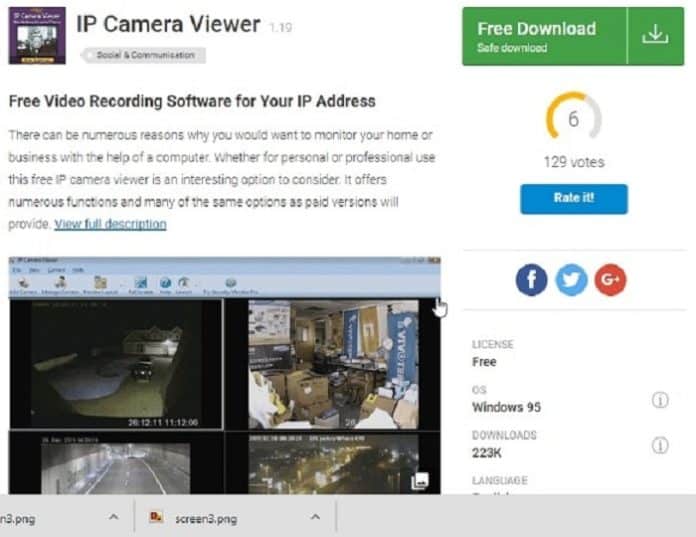Image resolution: width=696 pixels, height=537 pixels.
Task: Click the Free Download button
Action: tap(573, 36)
